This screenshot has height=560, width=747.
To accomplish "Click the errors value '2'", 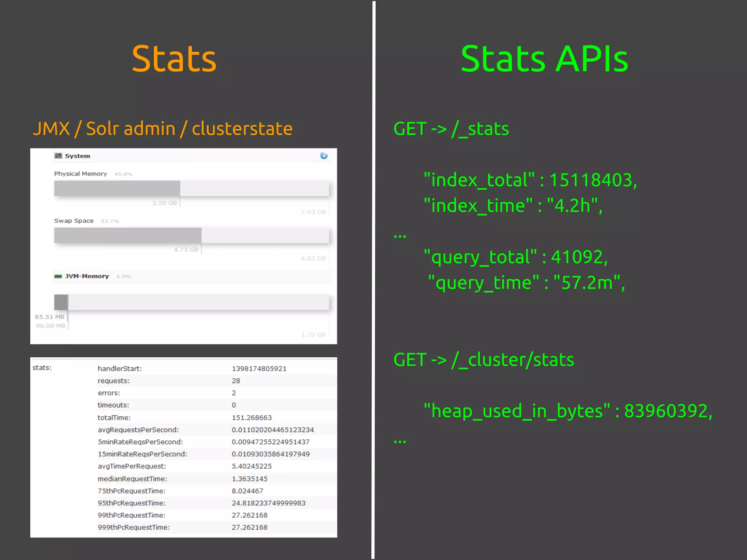I will (x=234, y=393).
